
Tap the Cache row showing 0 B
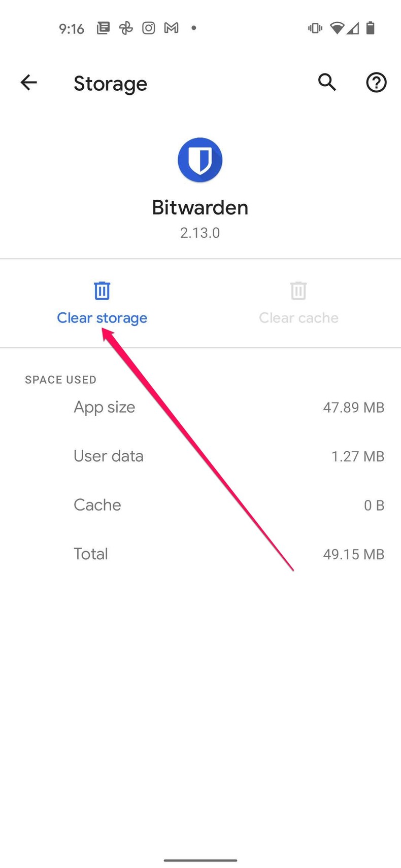point(200,505)
